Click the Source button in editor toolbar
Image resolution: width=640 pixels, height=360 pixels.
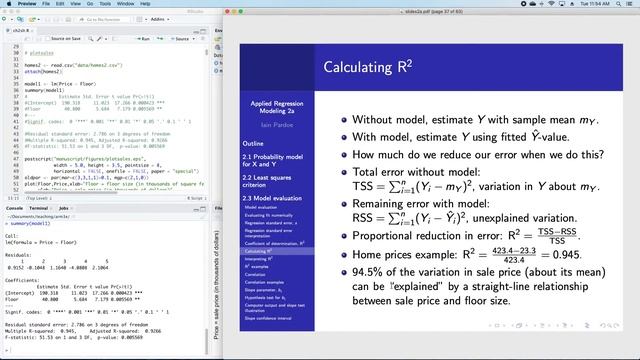(x=180, y=39)
